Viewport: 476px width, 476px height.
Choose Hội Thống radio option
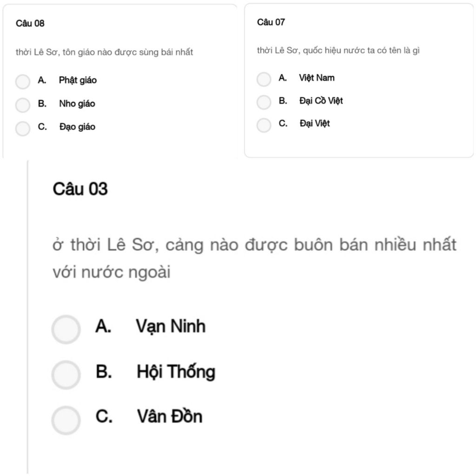point(66,375)
